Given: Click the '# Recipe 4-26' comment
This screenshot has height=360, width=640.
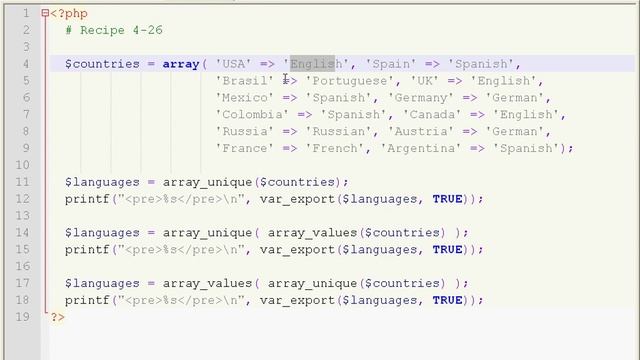Looking at the screenshot, I should coord(114,30).
